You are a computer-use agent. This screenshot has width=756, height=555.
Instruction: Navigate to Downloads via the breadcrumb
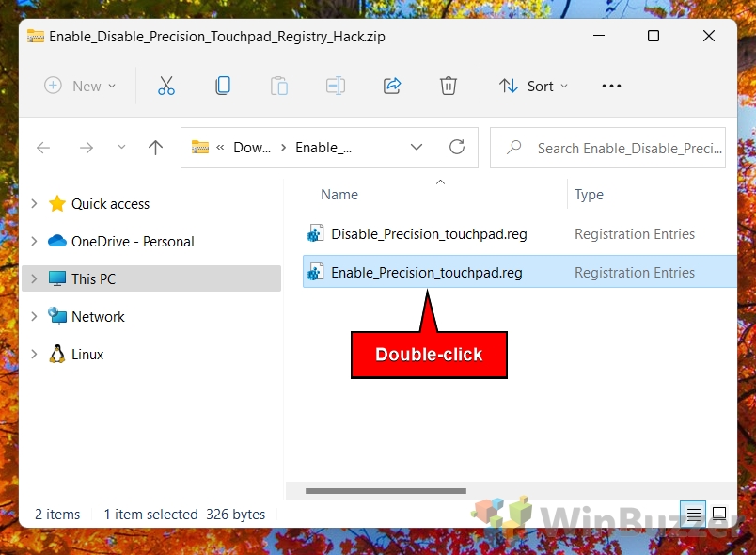coord(250,147)
